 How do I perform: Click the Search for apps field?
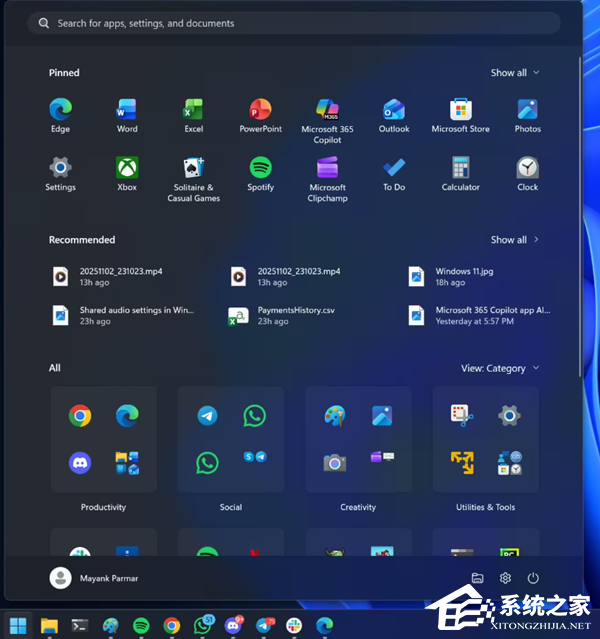pos(293,23)
